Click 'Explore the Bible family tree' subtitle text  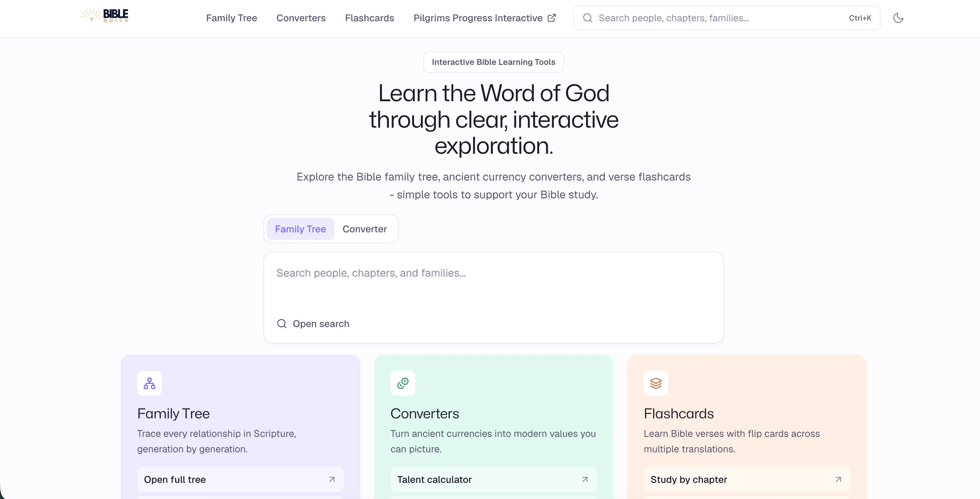click(x=493, y=186)
